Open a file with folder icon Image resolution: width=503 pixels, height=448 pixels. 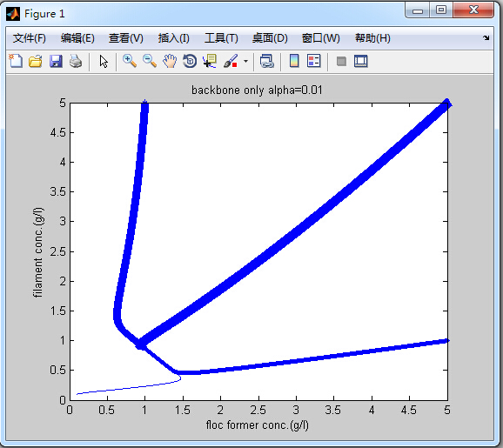36,61
